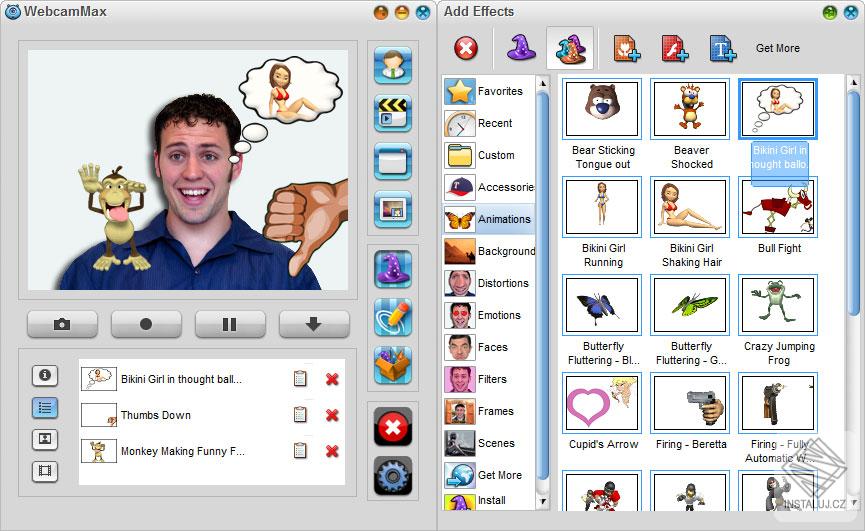Click the download arrow button

[x=314, y=324]
